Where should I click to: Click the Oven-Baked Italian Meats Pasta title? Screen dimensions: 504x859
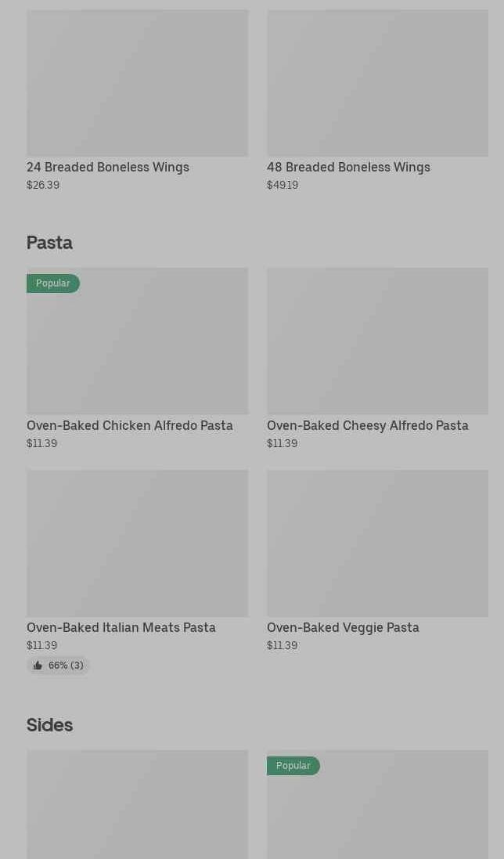point(121,627)
